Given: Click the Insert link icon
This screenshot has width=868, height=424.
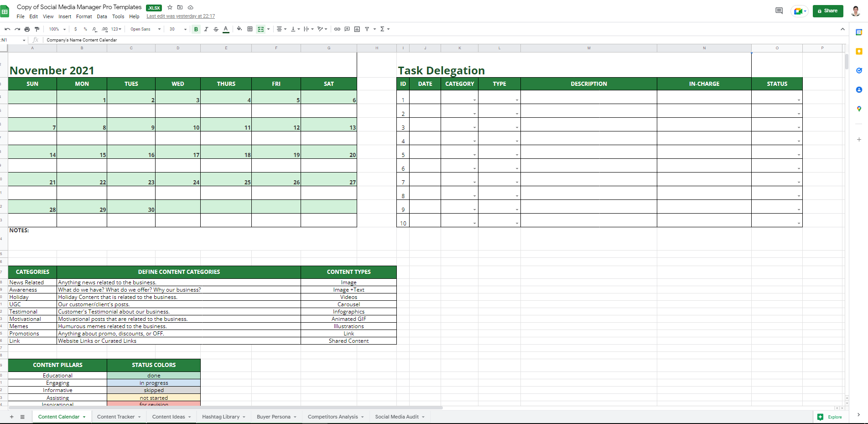Looking at the screenshot, I should click(x=337, y=29).
